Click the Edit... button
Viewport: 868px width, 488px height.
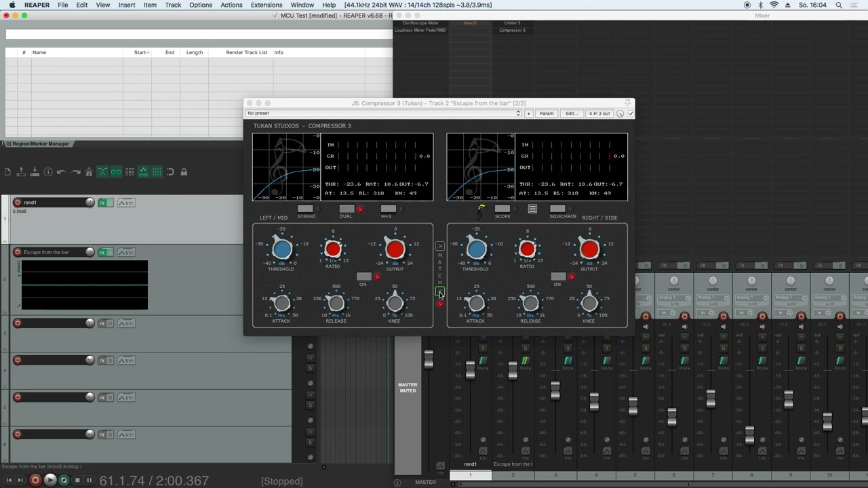(x=572, y=113)
